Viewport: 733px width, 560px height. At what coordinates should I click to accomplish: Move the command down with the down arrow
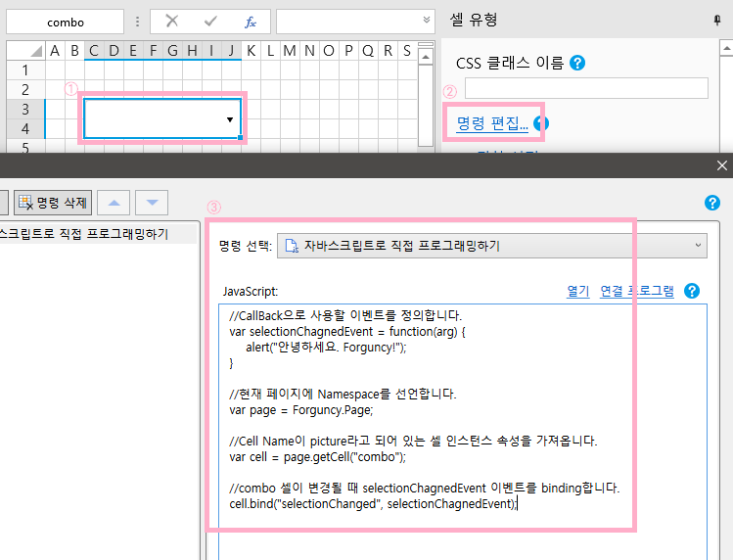(x=152, y=203)
